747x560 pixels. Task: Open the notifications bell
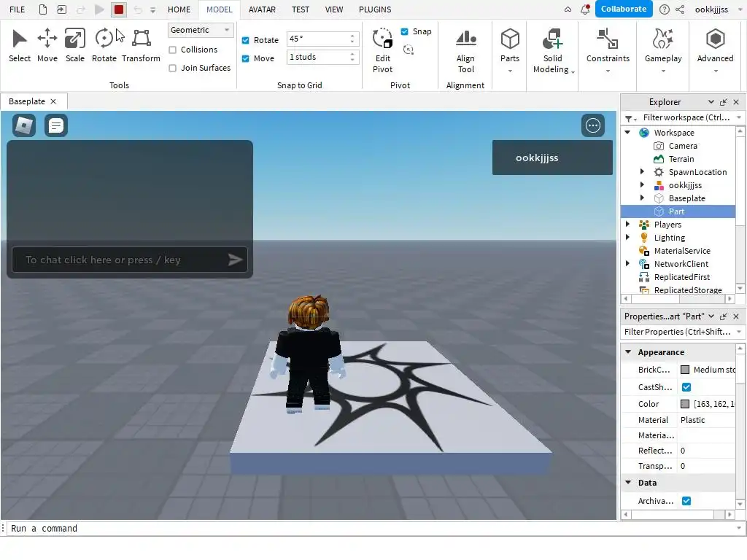pos(585,9)
